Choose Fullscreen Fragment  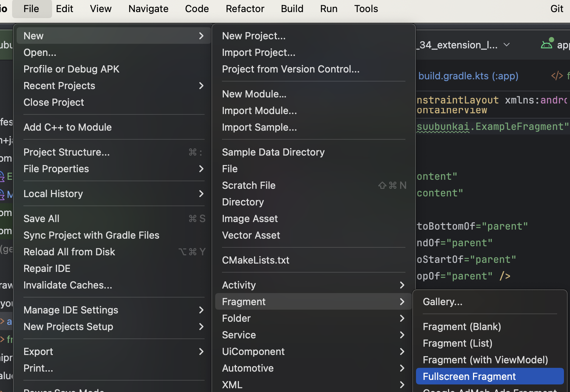coord(490,377)
